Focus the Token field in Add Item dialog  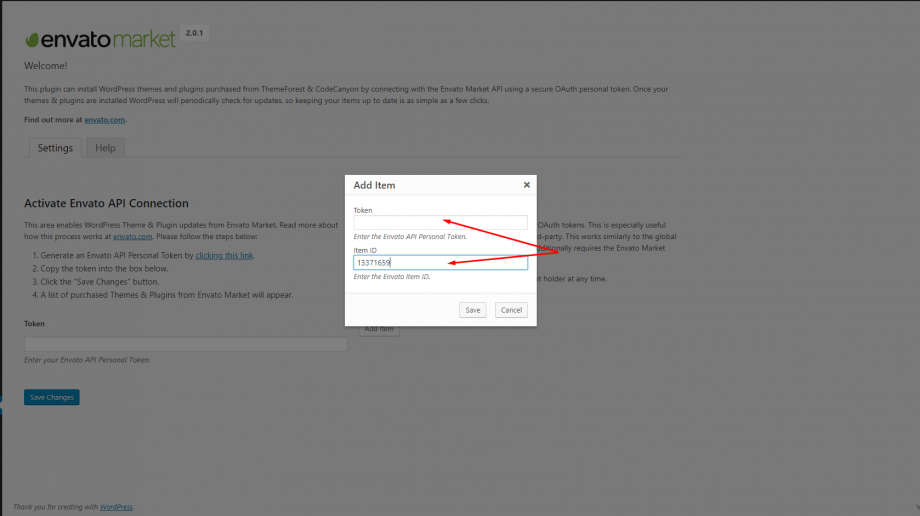click(440, 223)
